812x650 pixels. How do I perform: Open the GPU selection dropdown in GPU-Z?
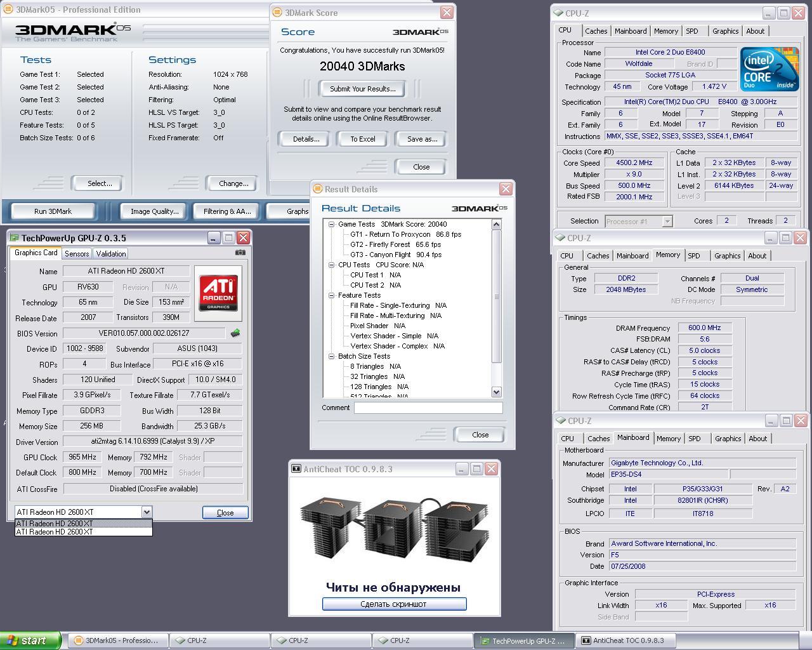(x=147, y=512)
